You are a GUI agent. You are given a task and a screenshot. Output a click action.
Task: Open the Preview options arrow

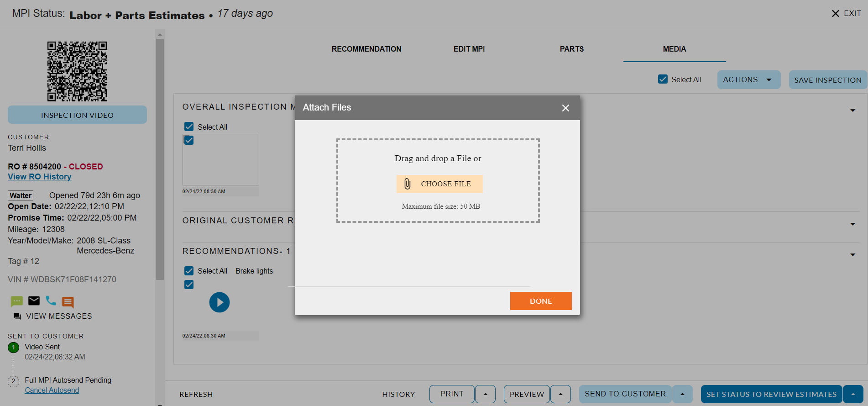pyautogui.click(x=560, y=394)
